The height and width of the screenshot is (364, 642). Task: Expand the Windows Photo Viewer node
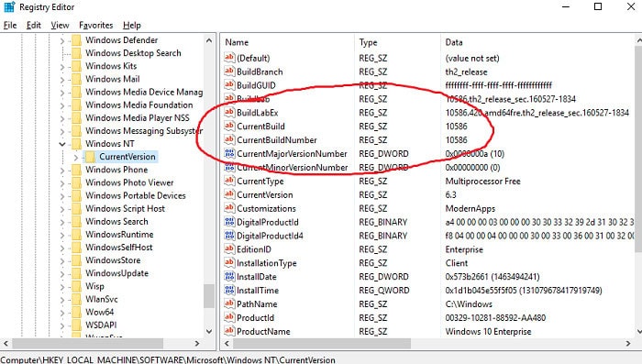tap(62, 183)
